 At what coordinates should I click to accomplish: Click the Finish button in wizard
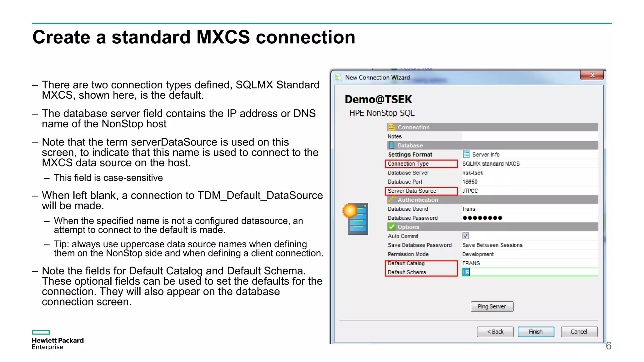tap(536, 332)
